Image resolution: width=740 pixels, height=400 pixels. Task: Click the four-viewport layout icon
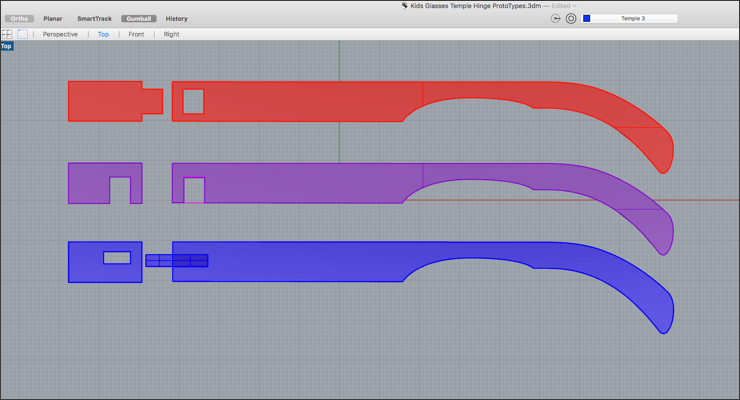tap(7, 34)
